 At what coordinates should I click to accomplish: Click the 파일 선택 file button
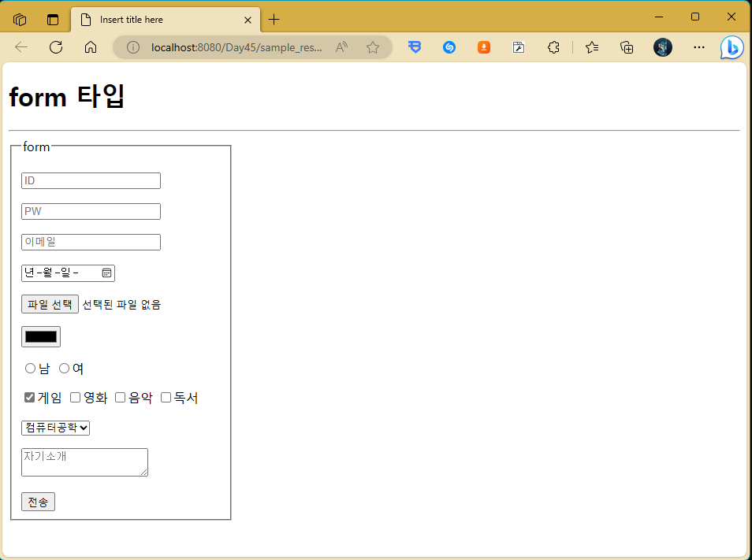[x=50, y=304]
